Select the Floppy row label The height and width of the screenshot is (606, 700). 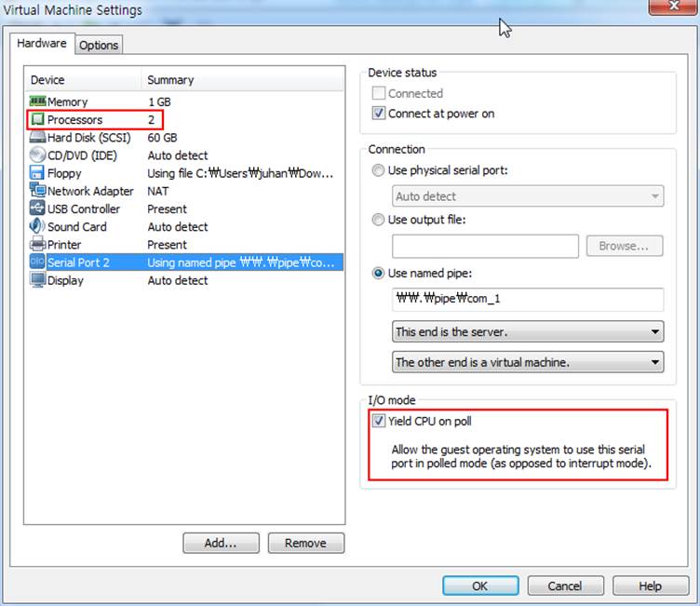tap(64, 173)
